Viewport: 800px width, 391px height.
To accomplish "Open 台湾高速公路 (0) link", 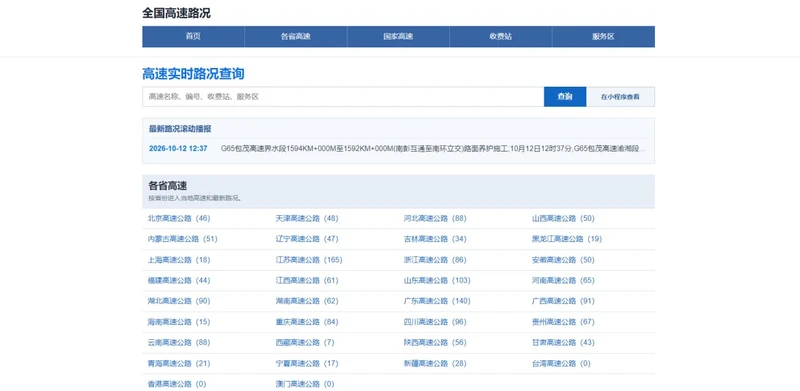I will (x=561, y=363).
